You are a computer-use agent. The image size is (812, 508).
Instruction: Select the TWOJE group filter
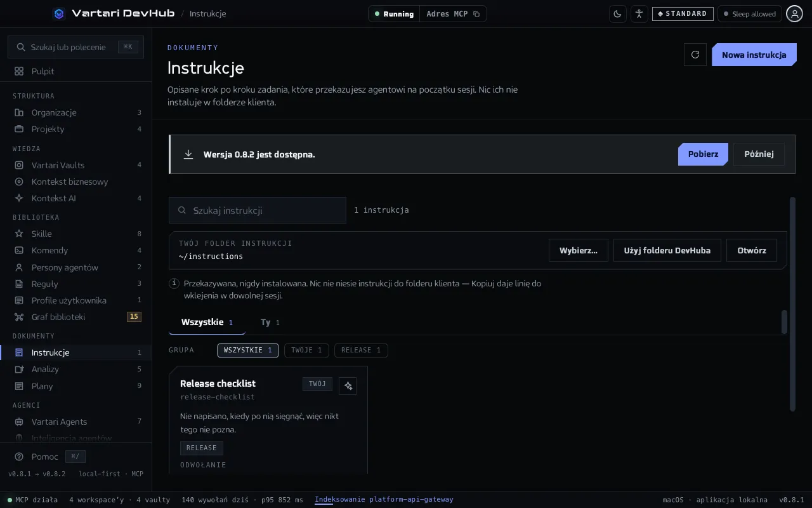(306, 351)
